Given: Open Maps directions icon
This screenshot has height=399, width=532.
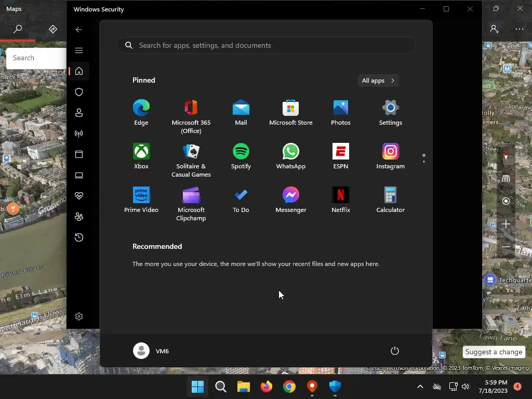Looking at the screenshot, I should [x=53, y=29].
